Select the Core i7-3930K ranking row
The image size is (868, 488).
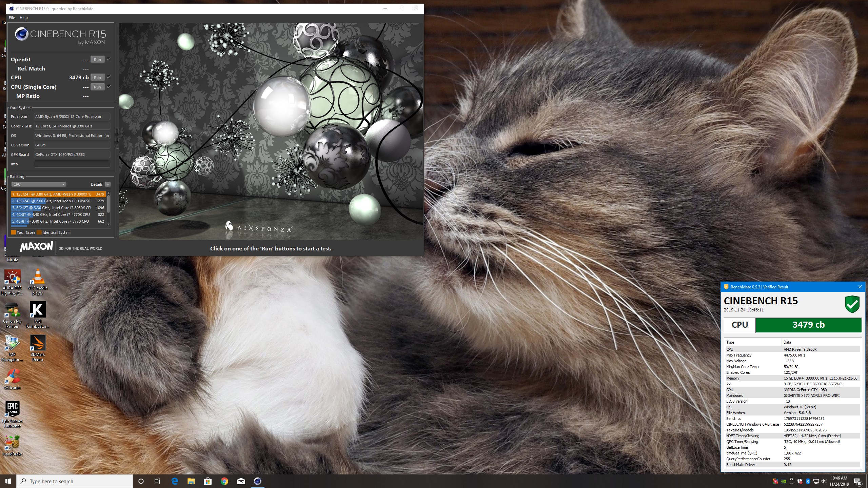[x=58, y=208]
